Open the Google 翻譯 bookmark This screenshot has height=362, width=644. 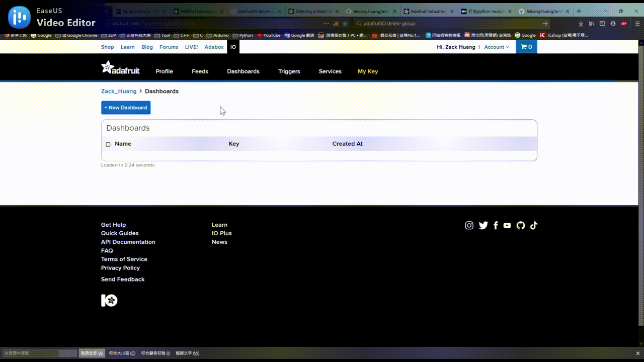coord(299,35)
